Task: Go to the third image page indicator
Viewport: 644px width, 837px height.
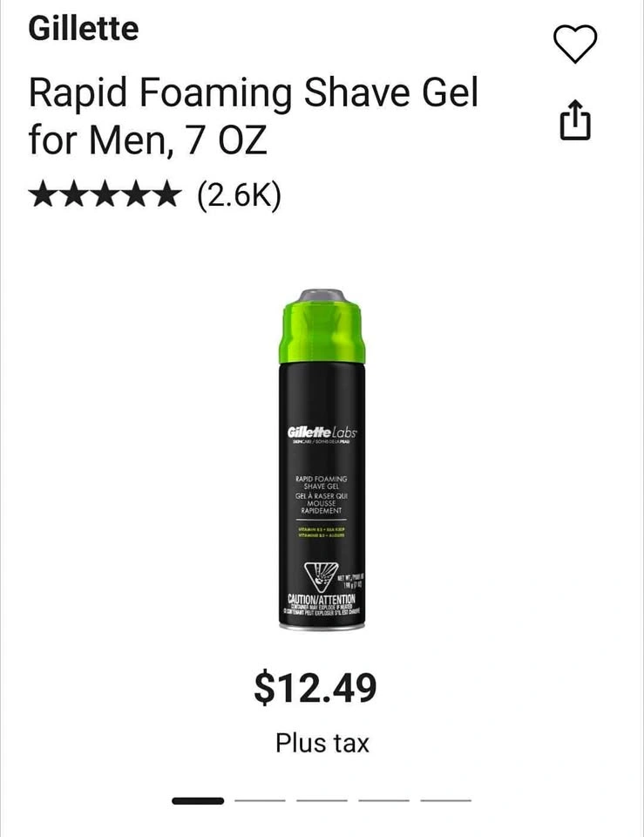Action: (x=322, y=800)
